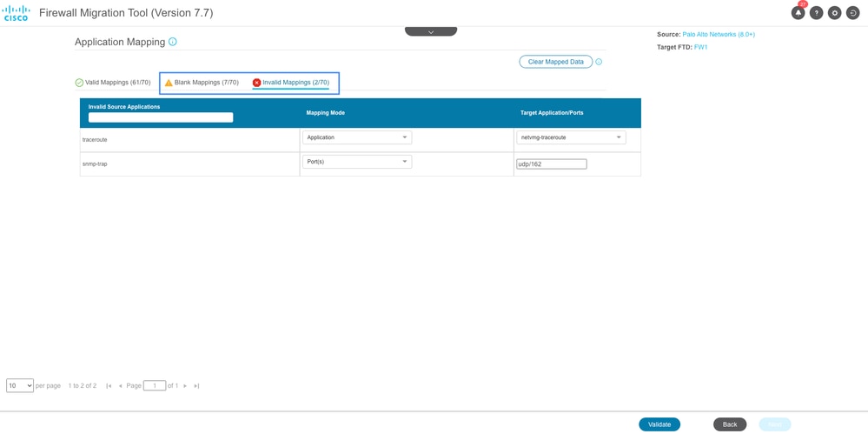Open the FW1 target FTD link
This screenshot has width=868, height=434.
coord(701,48)
